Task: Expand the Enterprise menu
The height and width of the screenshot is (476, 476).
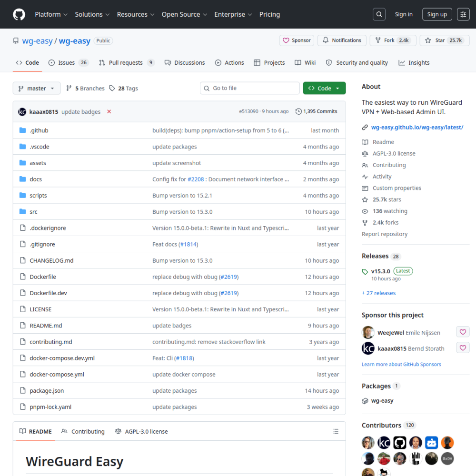Action: pos(233,14)
